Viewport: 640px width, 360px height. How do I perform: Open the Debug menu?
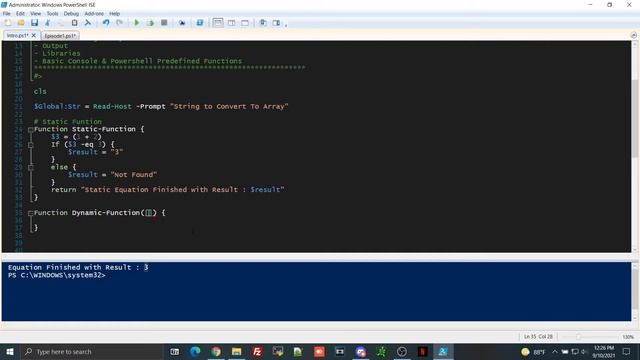(71, 13)
